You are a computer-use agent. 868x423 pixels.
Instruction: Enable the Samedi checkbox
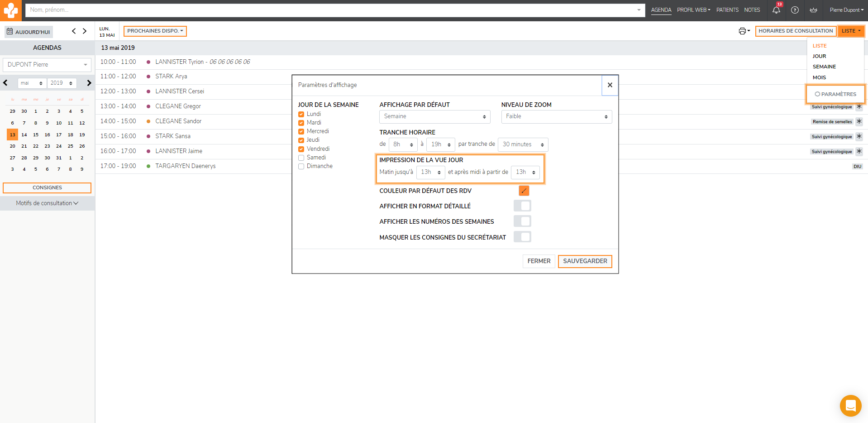301,158
